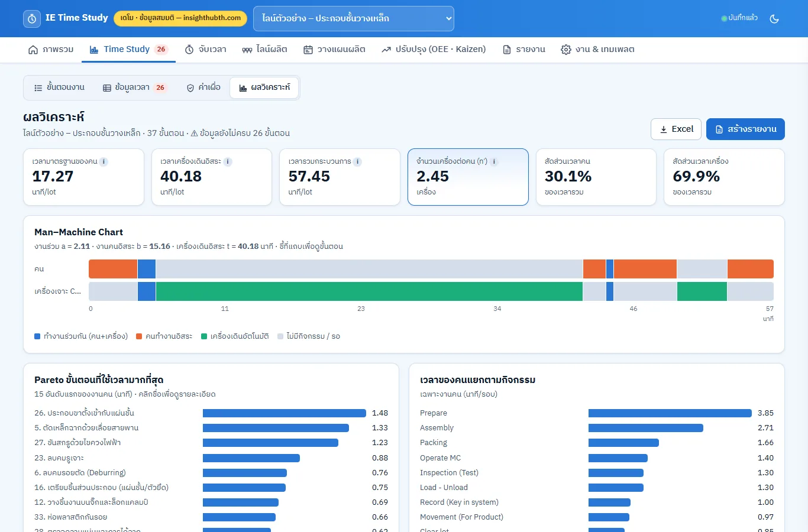Click the grey ไม่มีกิจกรรม legend swatch
Image resolution: width=808 pixels, height=532 pixels.
click(280, 336)
